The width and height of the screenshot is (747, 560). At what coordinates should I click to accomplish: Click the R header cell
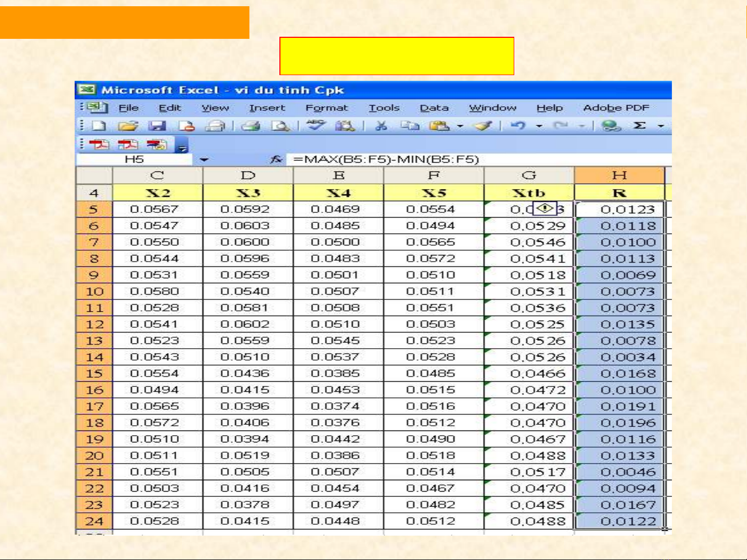619,193
